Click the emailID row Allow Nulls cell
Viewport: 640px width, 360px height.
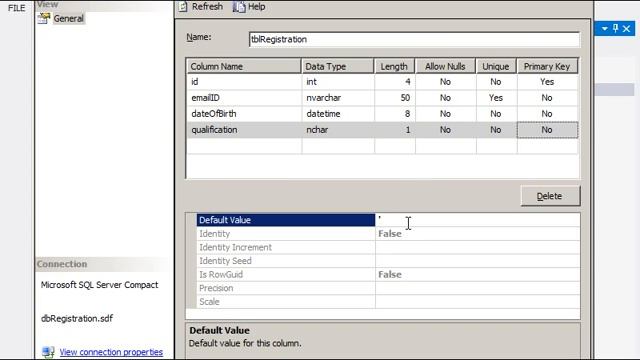[445, 98]
